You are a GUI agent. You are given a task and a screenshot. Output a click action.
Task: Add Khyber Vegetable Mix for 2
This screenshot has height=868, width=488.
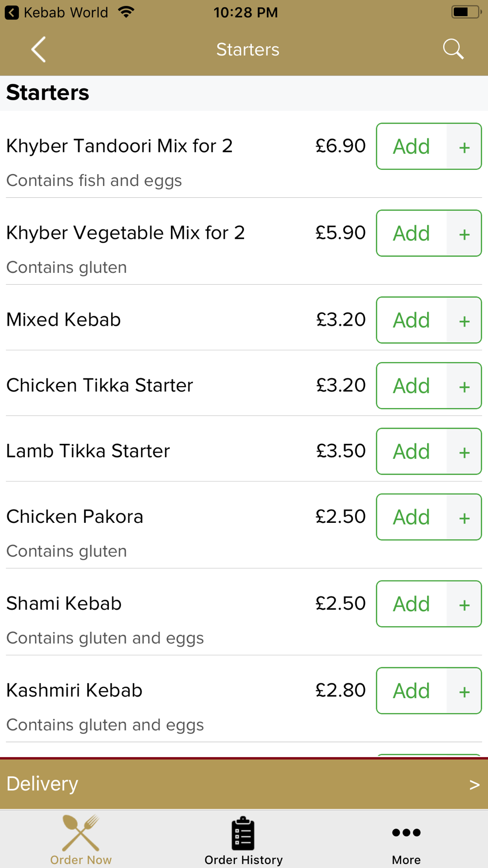(x=411, y=233)
